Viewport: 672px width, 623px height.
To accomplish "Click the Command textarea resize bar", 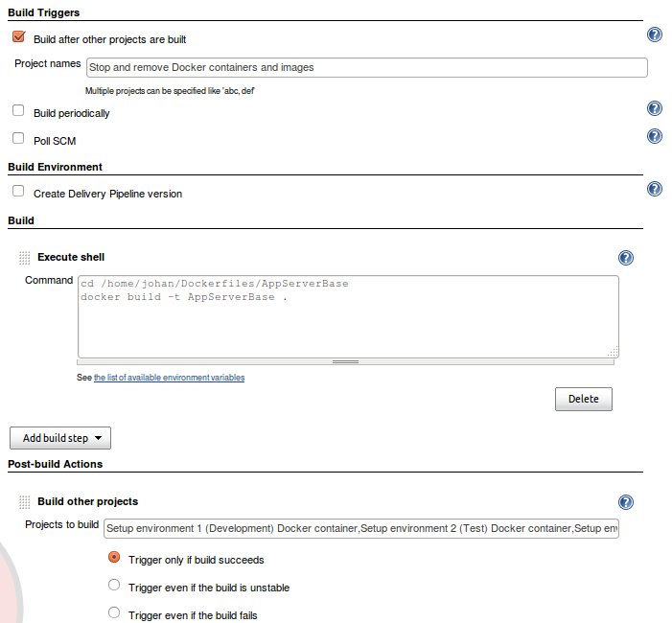I will point(345,362).
